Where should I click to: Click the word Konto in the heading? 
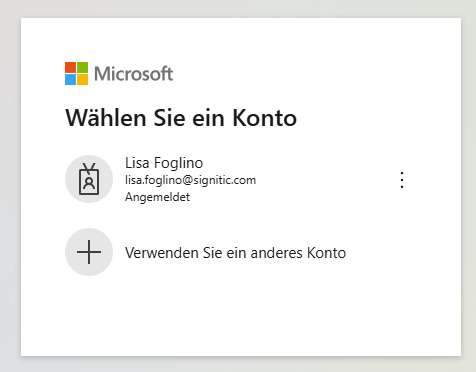[264, 118]
